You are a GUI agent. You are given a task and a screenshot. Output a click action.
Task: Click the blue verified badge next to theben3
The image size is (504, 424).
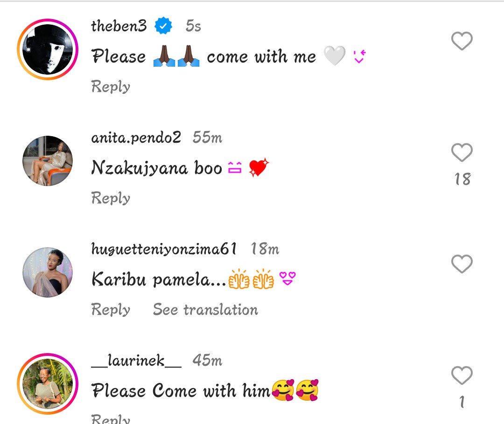[163, 26]
